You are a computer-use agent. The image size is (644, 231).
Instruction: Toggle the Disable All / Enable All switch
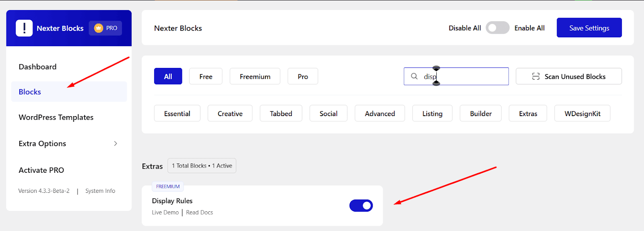click(x=497, y=28)
